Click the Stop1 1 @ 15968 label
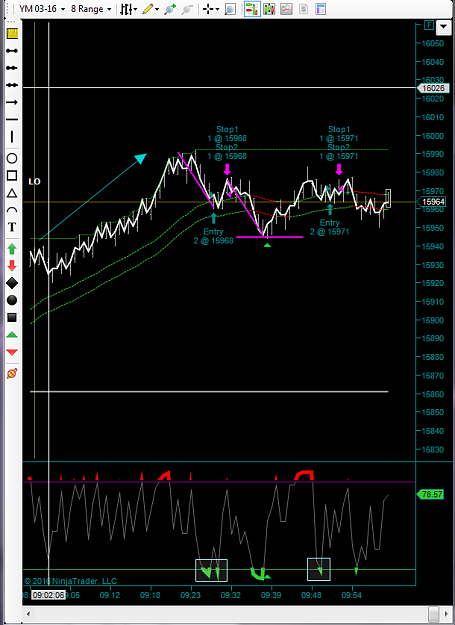Image resolution: width=455 pixels, height=625 pixels. pyautogui.click(x=227, y=134)
